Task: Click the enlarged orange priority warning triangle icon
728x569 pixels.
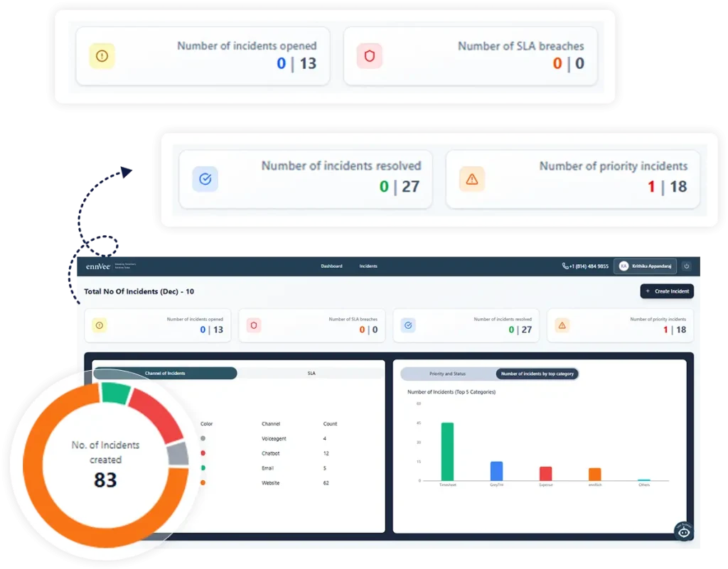Action: click(x=472, y=179)
